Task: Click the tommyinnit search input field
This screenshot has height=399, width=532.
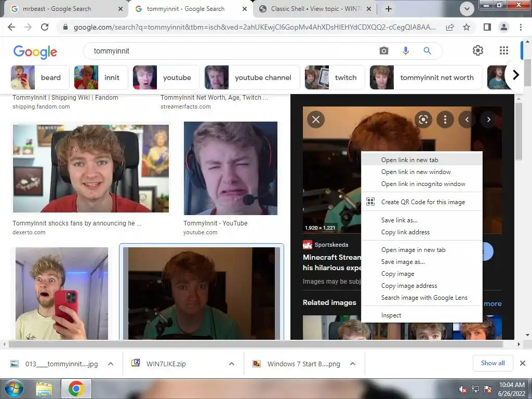Action: point(231,51)
